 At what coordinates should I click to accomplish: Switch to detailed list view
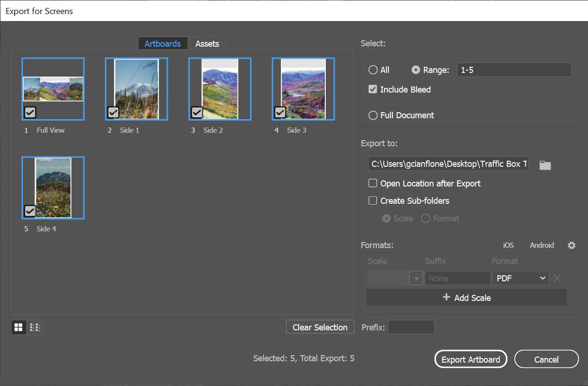click(35, 327)
